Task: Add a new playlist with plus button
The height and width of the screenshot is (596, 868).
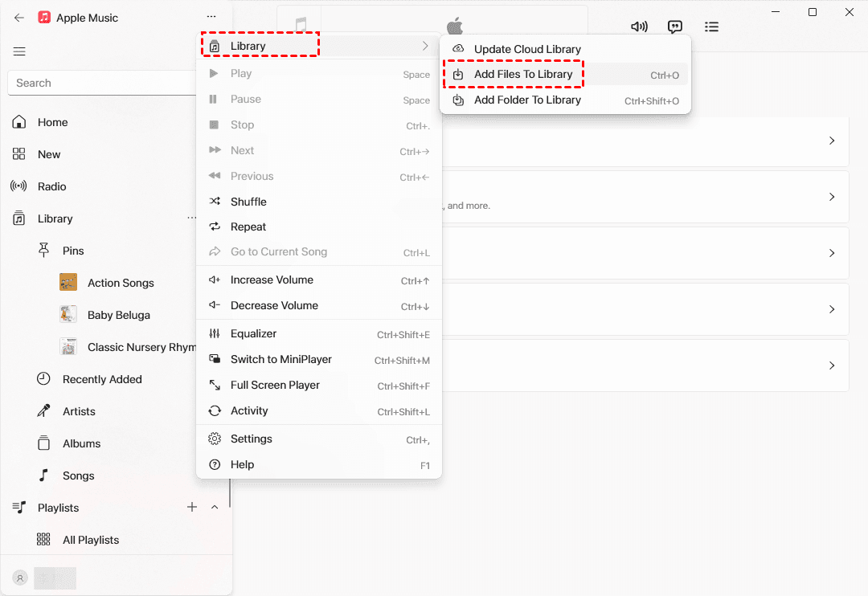Action: click(192, 507)
